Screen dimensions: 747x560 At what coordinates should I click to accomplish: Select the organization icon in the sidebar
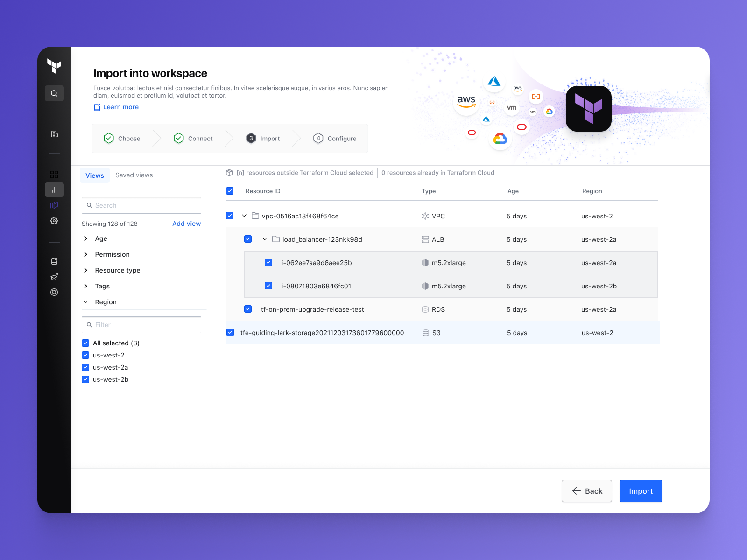[x=54, y=134]
